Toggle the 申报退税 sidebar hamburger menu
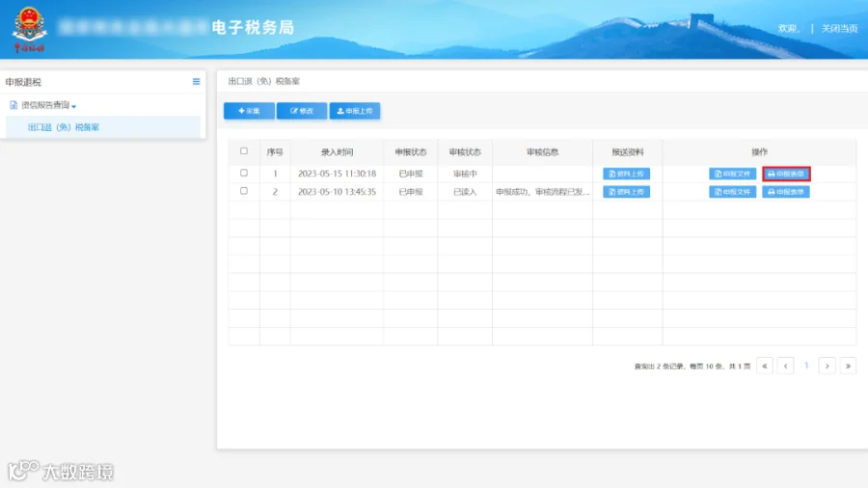868x488 pixels. (196, 82)
